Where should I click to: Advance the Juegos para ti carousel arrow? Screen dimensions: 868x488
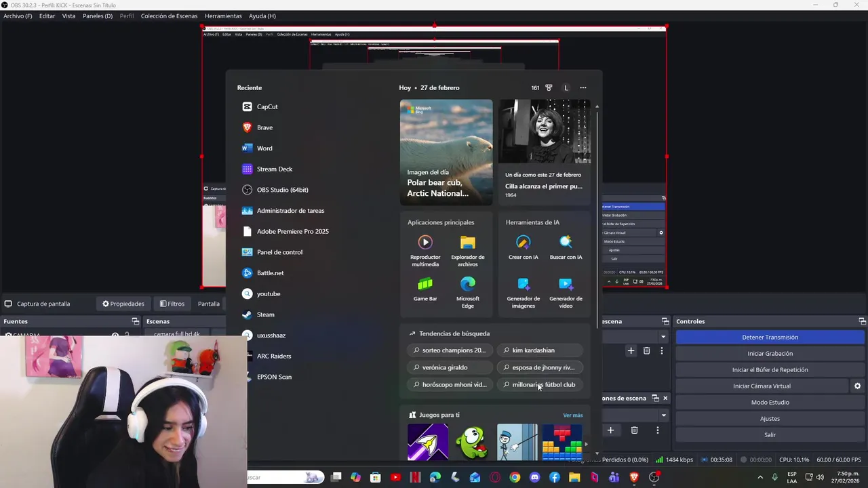pyautogui.click(x=586, y=444)
